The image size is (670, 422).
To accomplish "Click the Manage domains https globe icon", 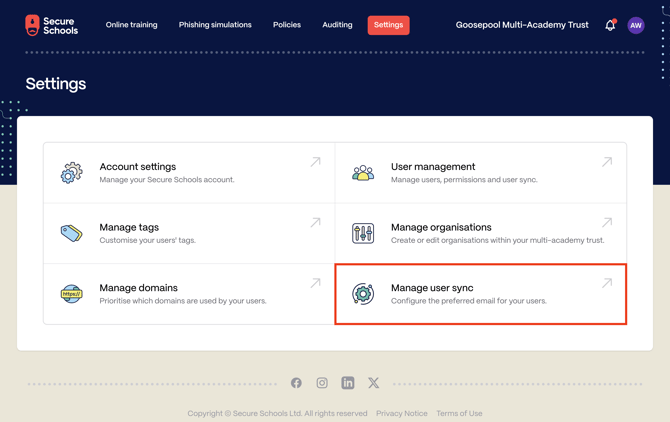I will click(x=71, y=294).
